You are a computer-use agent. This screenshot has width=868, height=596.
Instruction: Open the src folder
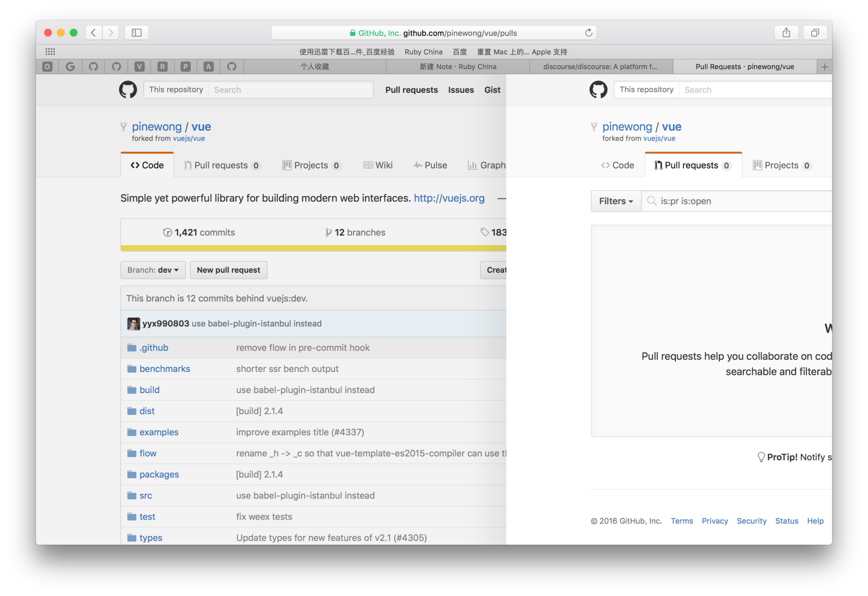point(146,496)
